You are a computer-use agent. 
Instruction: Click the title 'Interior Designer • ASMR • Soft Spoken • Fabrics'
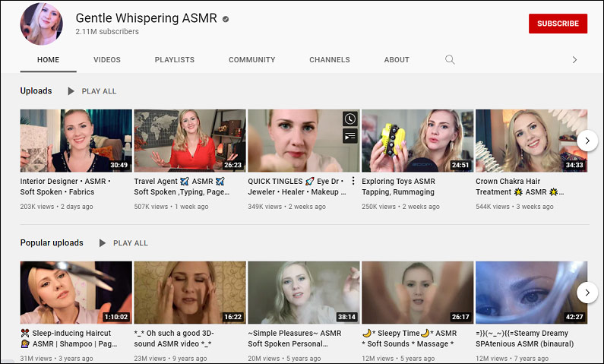pyautogui.click(x=65, y=186)
